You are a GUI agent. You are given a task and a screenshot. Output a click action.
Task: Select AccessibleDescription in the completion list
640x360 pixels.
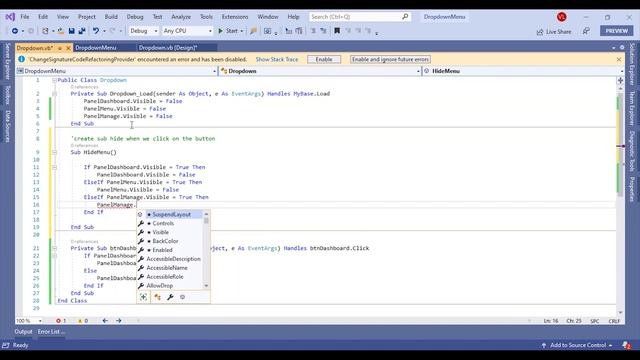tap(170, 259)
